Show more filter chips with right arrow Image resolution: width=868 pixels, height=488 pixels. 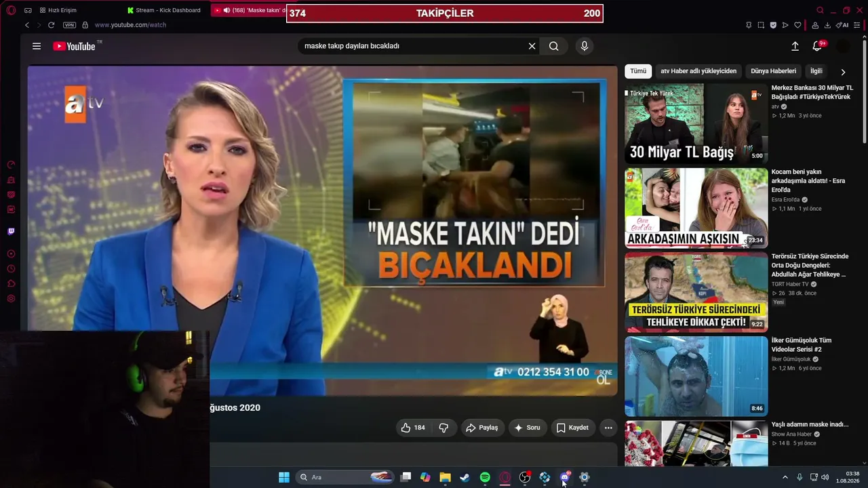point(843,71)
